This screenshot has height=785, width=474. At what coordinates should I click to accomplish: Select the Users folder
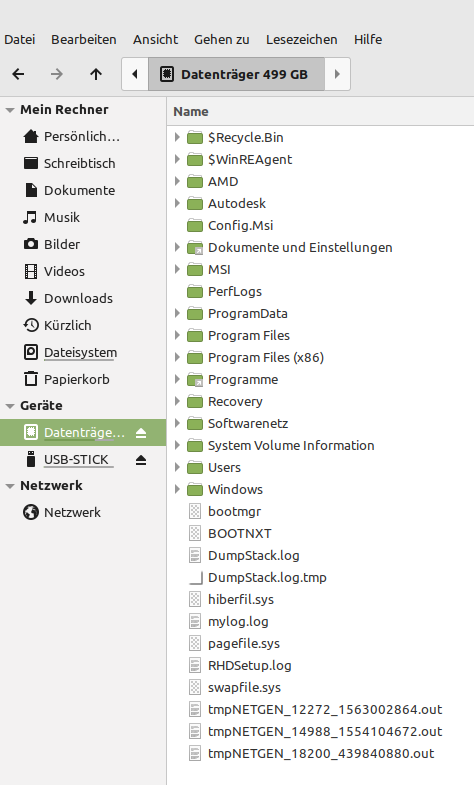(224, 467)
